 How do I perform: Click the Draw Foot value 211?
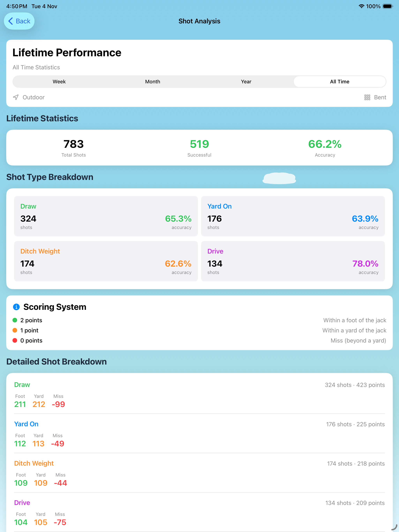click(x=20, y=404)
